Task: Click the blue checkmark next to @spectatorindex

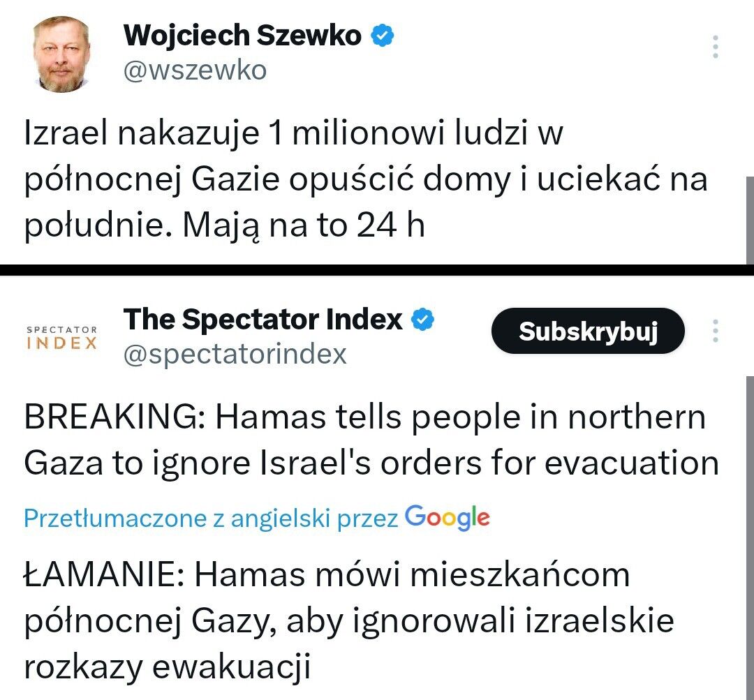Action: (x=424, y=319)
